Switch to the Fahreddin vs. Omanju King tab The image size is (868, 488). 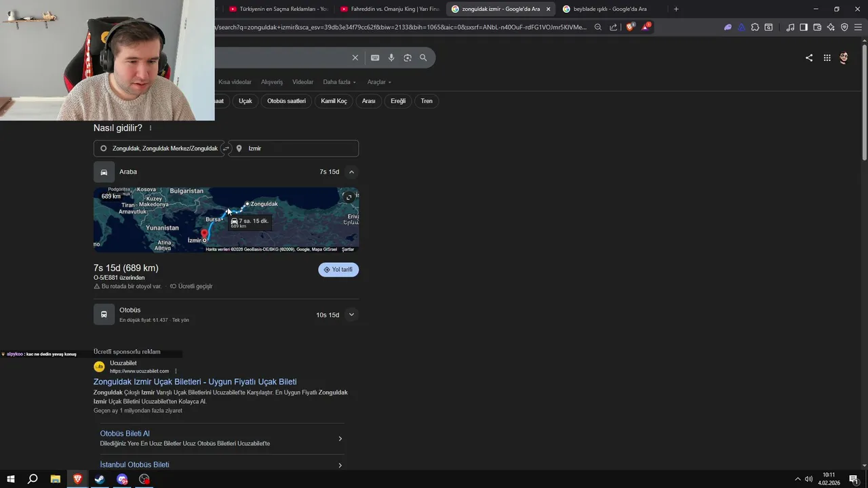click(390, 9)
